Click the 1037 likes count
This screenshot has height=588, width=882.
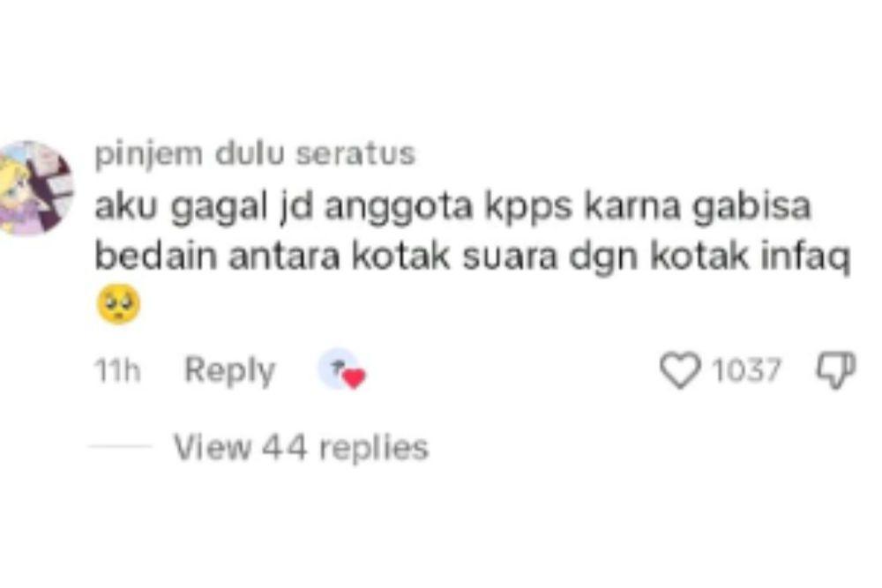[x=747, y=370]
